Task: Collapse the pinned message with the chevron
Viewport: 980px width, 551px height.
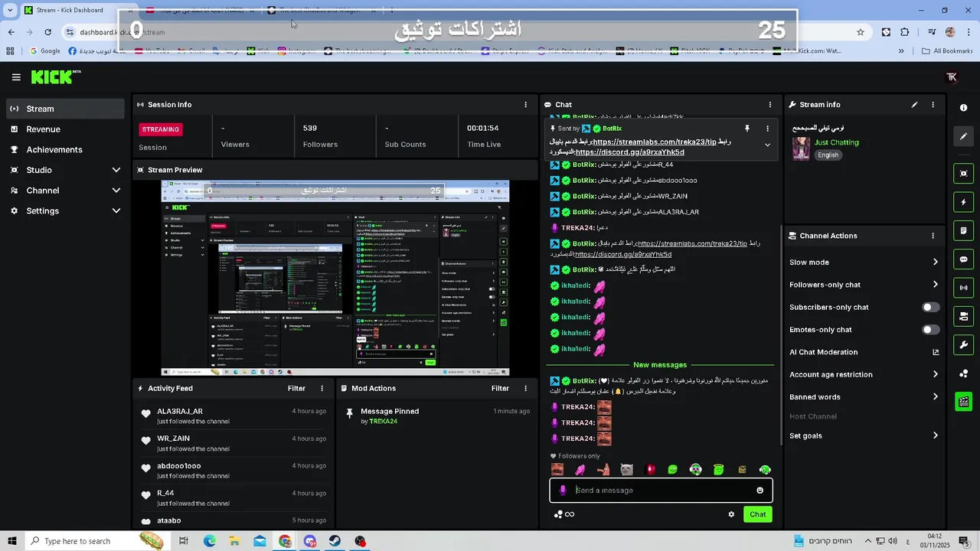Action: pos(767,145)
